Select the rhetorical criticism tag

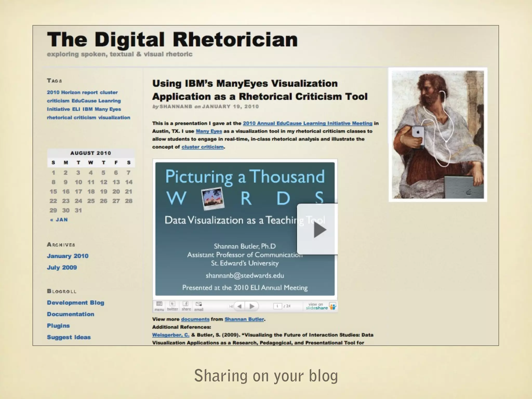click(x=71, y=118)
